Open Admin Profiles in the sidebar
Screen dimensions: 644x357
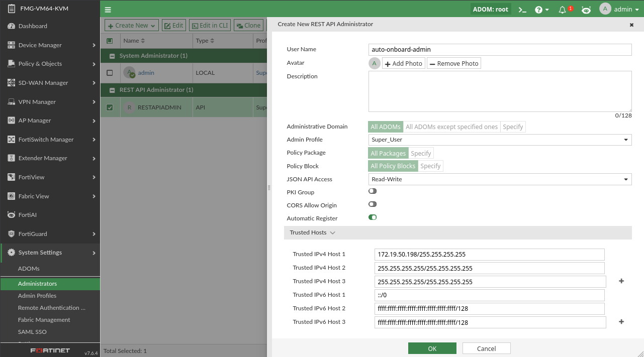click(37, 296)
